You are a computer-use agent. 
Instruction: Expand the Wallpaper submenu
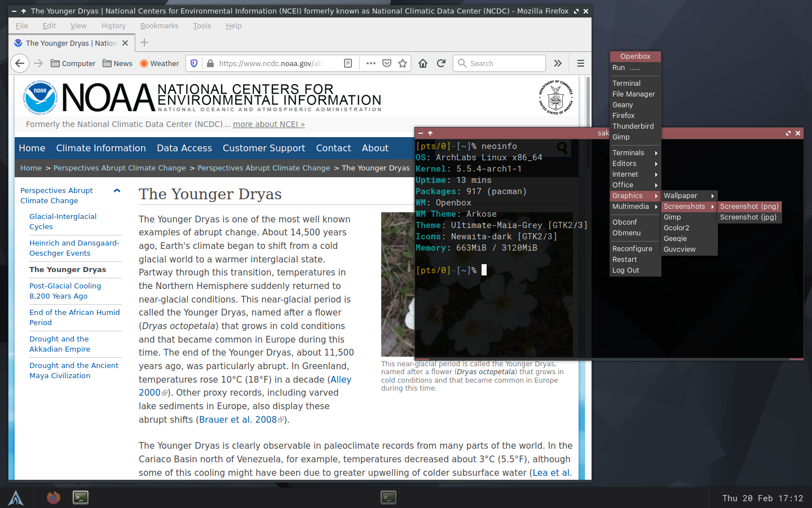(x=689, y=196)
